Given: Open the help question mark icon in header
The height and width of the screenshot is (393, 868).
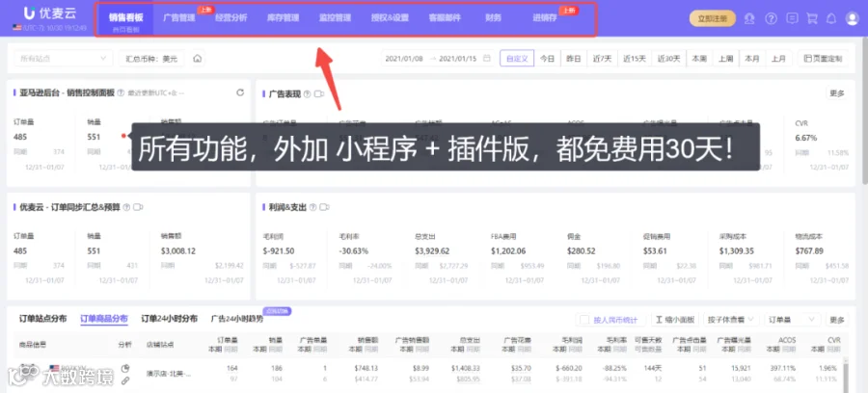Looking at the screenshot, I should [x=771, y=18].
